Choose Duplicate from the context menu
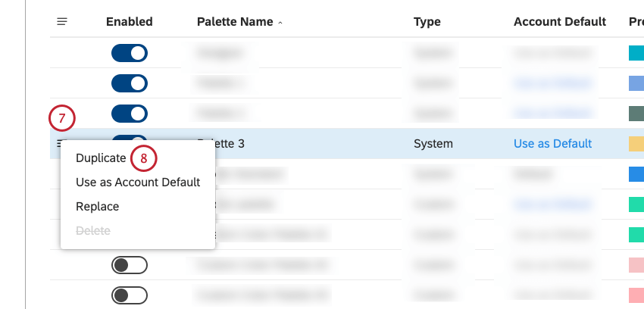Image resolution: width=644 pixels, height=309 pixels. tap(101, 158)
